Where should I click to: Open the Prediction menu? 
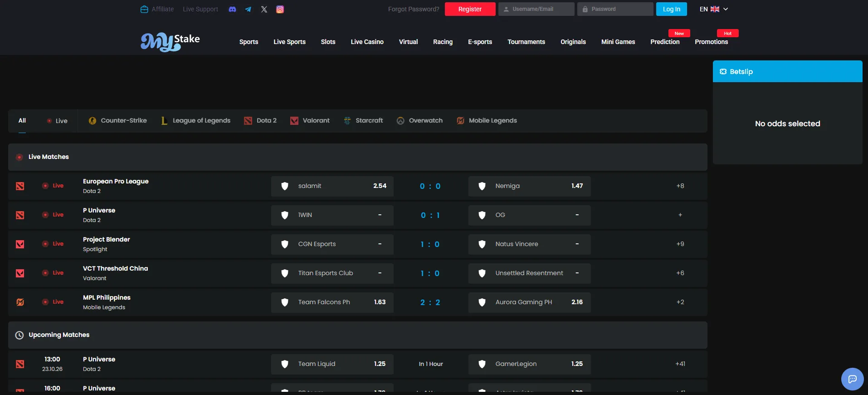(665, 42)
